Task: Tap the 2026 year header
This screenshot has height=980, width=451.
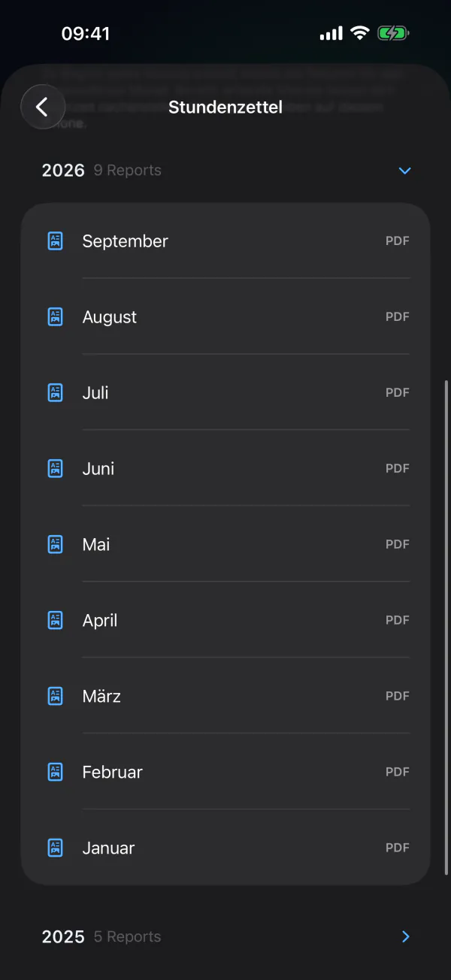Action: point(63,171)
